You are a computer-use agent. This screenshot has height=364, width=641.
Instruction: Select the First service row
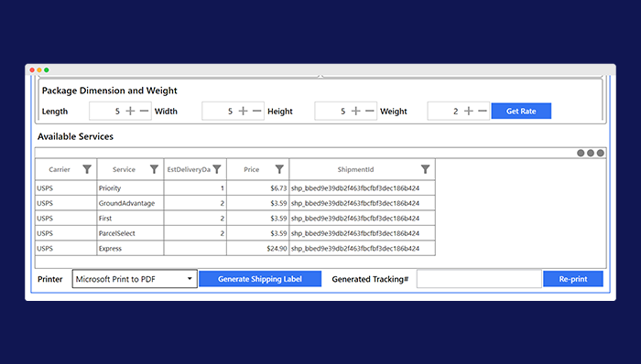click(x=235, y=219)
